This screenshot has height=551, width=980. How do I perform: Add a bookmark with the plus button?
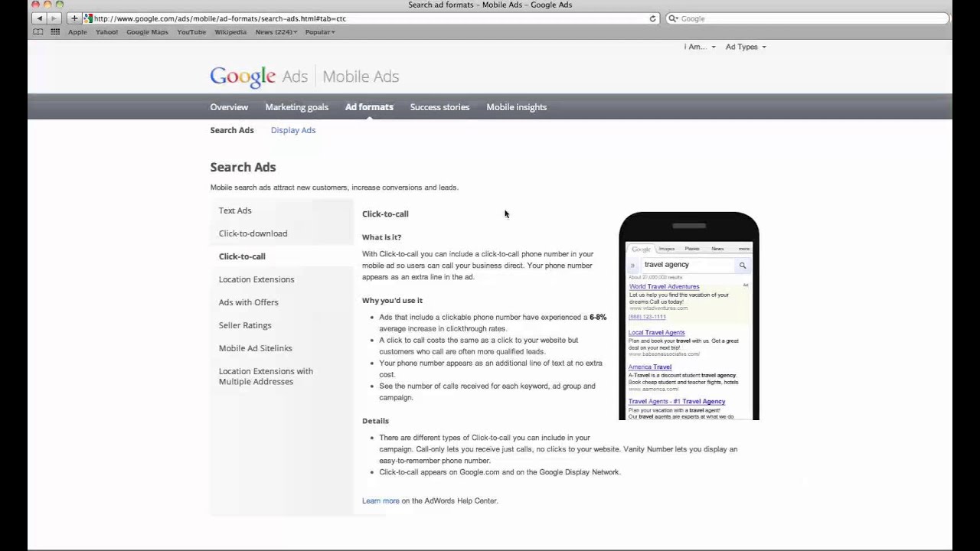[x=74, y=18]
